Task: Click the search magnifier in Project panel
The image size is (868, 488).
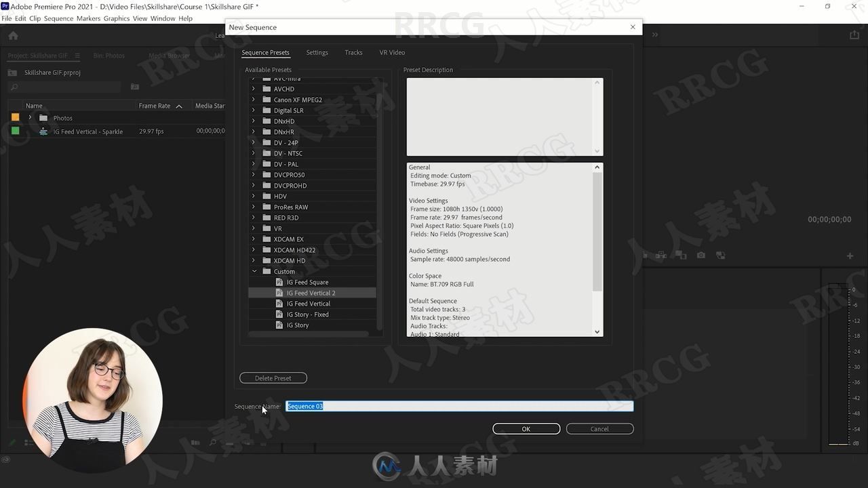Action: (x=14, y=87)
